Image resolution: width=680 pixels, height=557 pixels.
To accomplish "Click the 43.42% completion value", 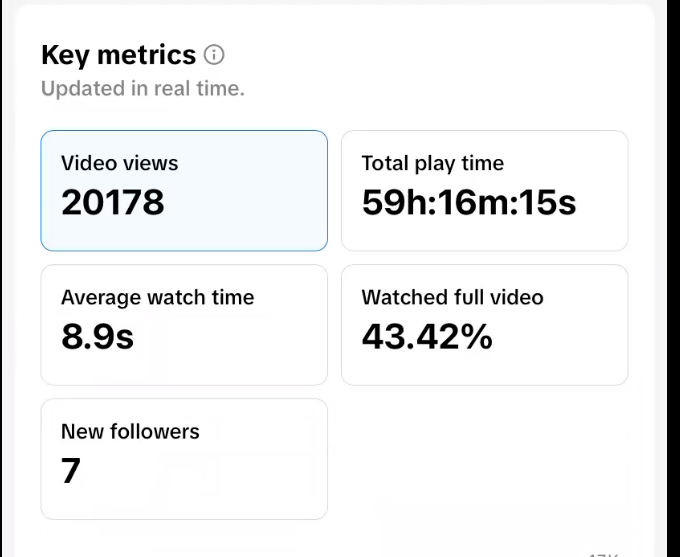I will click(427, 337).
